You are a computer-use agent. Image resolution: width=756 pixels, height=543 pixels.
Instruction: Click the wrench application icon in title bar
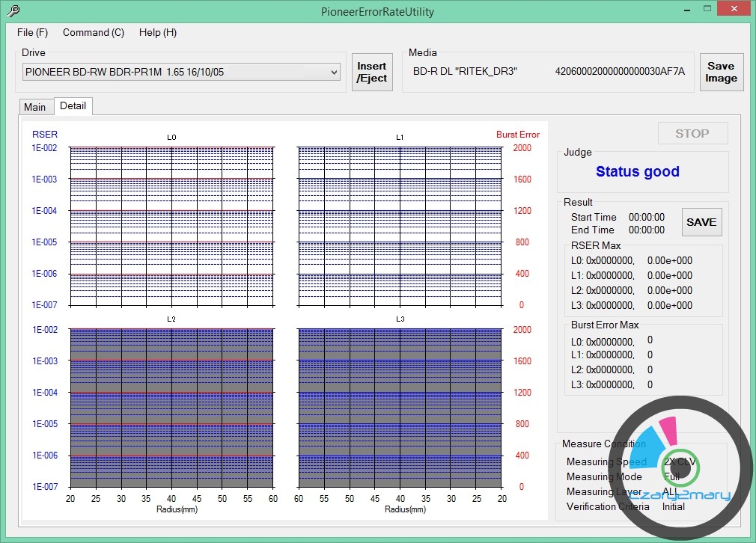(x=13, y=11)
